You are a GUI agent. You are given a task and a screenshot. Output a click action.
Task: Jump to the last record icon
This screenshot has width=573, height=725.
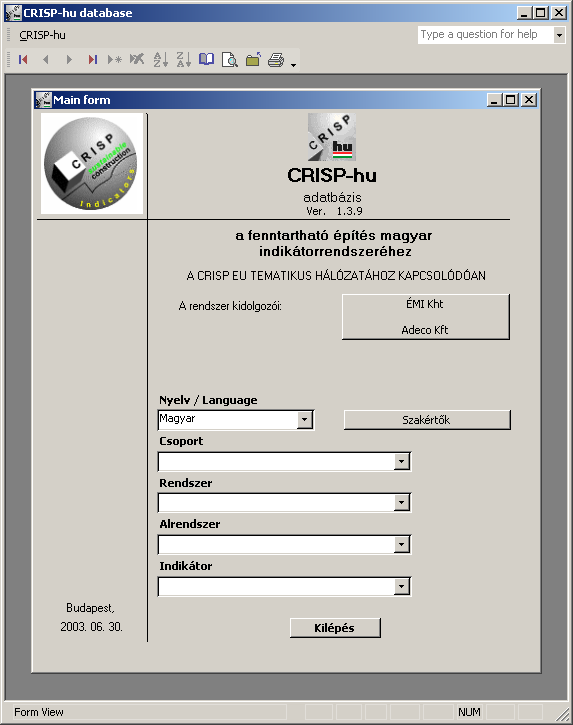[92, 60]
